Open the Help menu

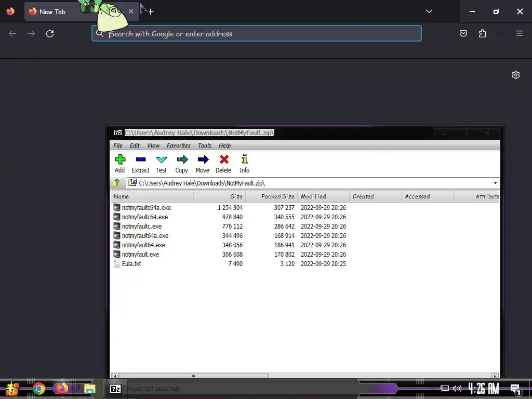click(x=224, y=145)
